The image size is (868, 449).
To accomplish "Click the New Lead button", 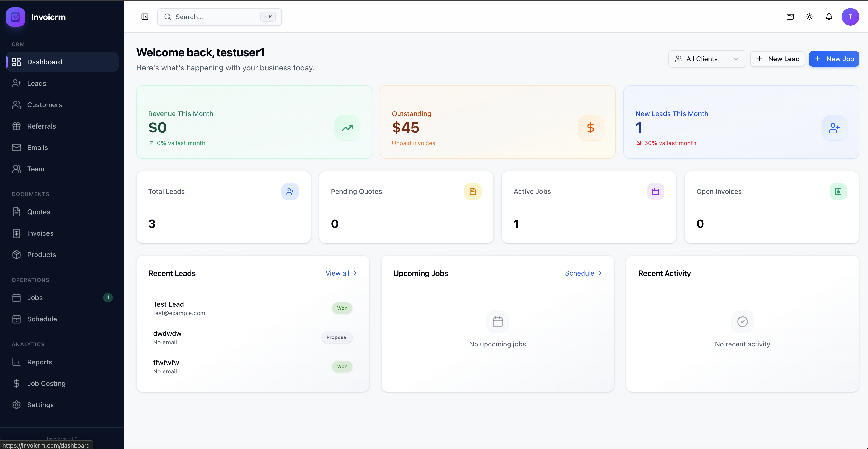I will (x=777, y=59).
